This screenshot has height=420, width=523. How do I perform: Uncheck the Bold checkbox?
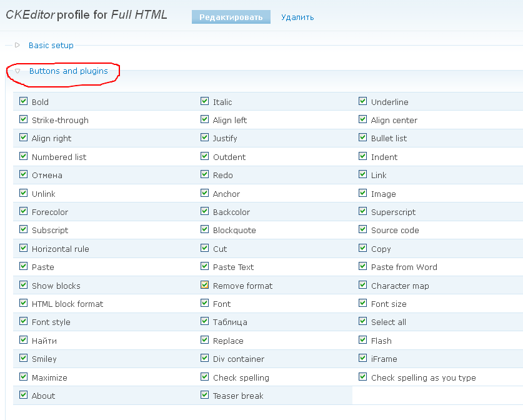23,101
